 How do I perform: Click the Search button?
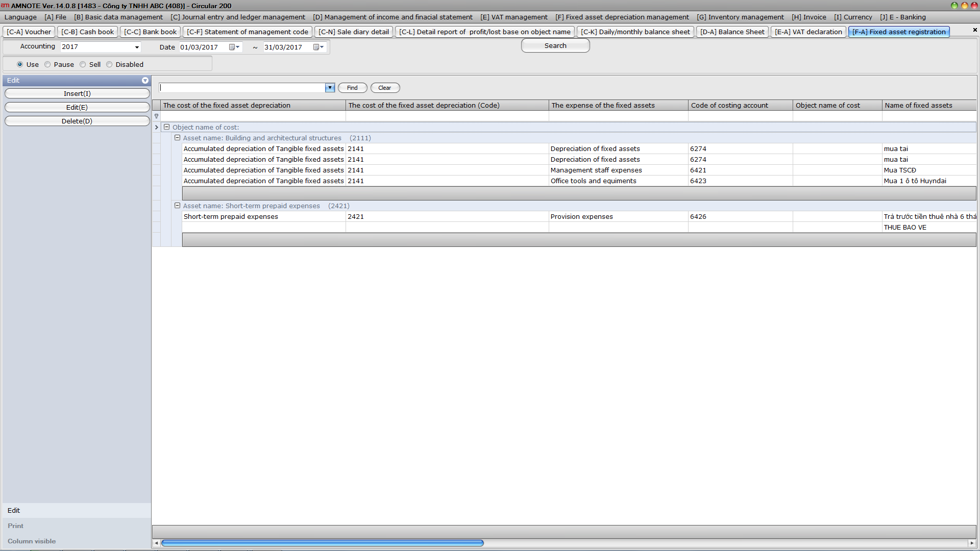tap(555, 46)
